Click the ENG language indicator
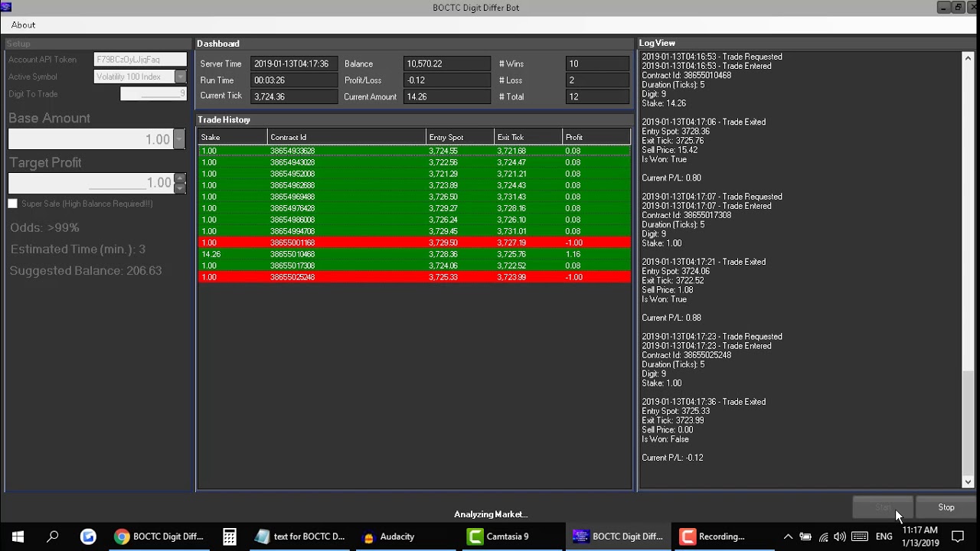980x551 pixels. coord(884,536)
